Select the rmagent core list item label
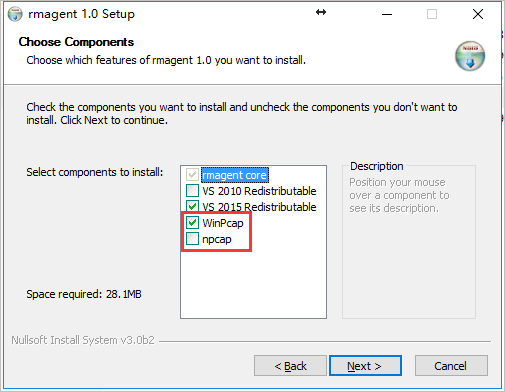 (235, 175)
